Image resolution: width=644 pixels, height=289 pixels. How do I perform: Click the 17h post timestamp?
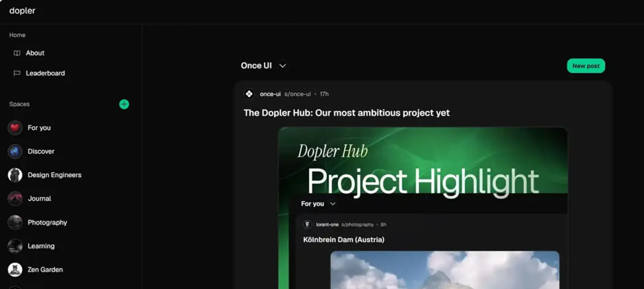324,94
